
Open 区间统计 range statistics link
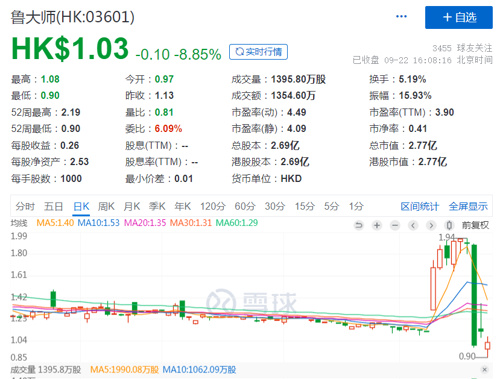tap(420, 207)
